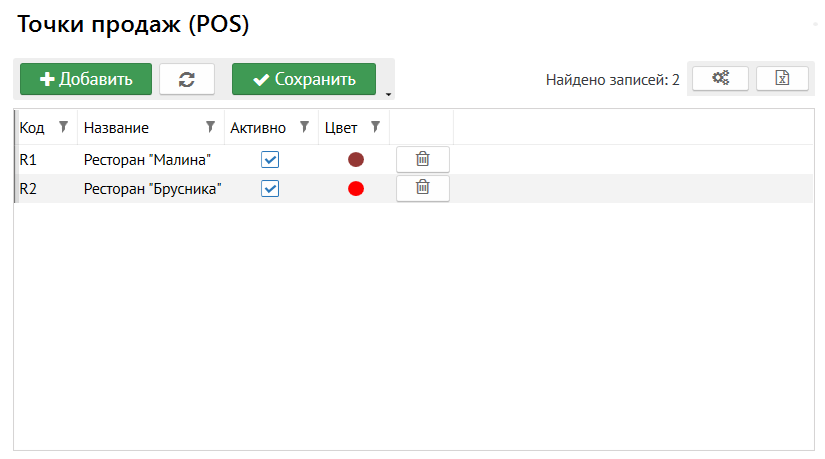Screen dimensions: 825x459
Task: Select the red color dot for R2
Action: point(356,188)
